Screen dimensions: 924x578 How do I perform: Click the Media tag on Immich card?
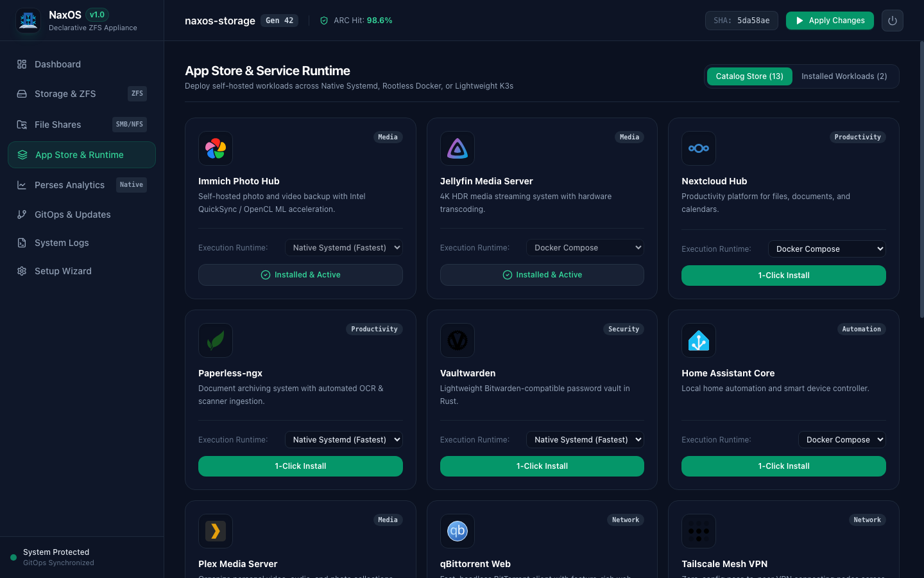(x=388, y=137)
